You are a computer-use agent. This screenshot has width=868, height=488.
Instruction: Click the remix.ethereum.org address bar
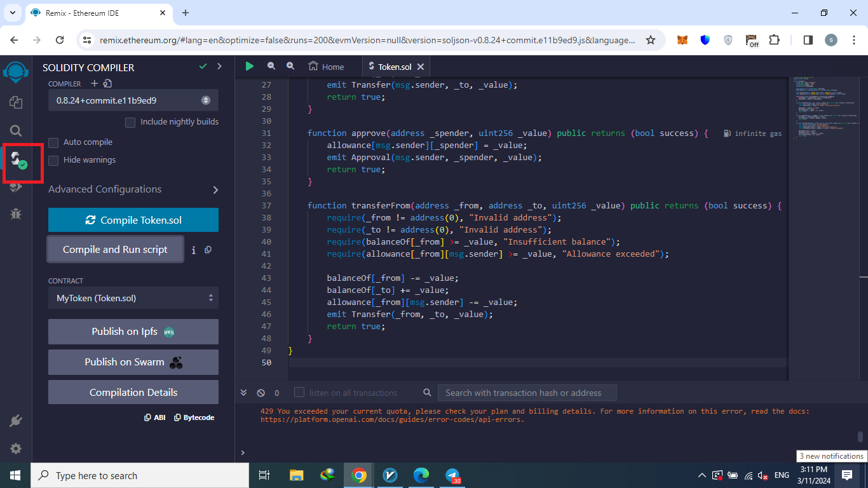click(x=367, y=40)
